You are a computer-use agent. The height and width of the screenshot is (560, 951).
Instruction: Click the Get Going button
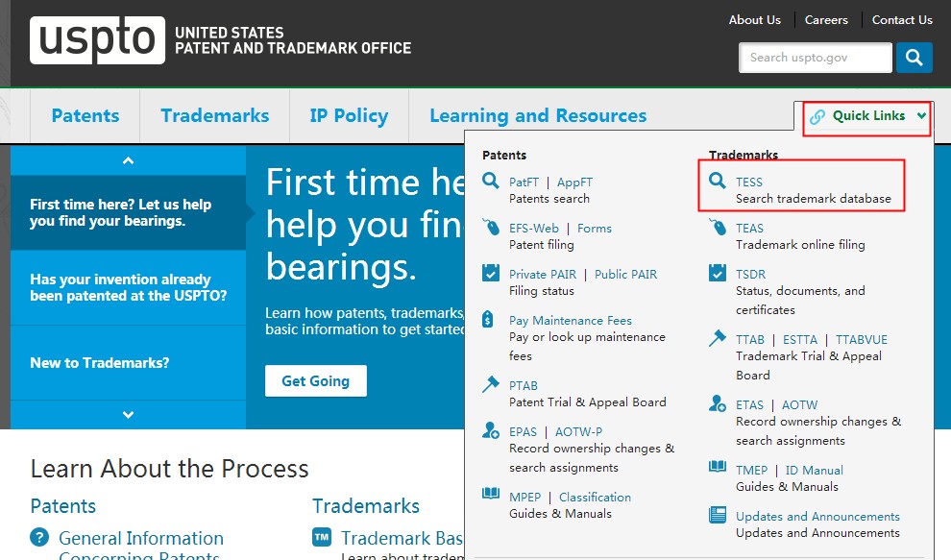316,381
